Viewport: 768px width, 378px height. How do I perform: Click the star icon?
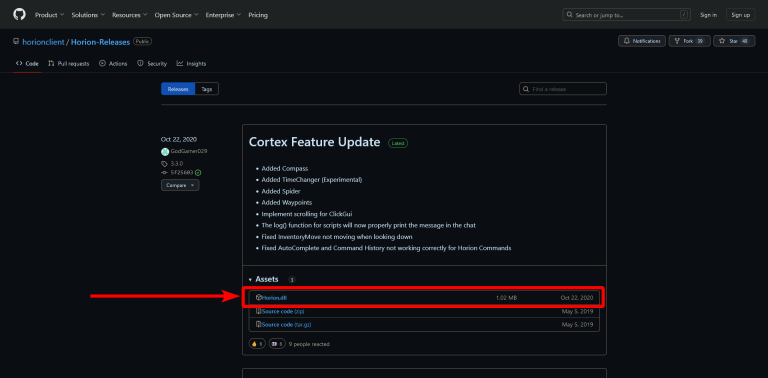pyautogui.click(x=722, y=41)
